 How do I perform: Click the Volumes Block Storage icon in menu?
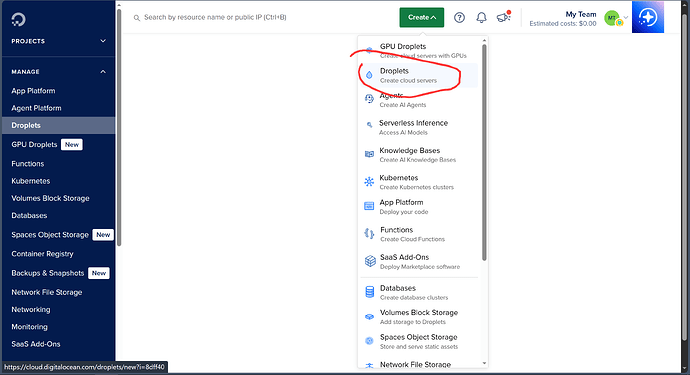point(370,316)
